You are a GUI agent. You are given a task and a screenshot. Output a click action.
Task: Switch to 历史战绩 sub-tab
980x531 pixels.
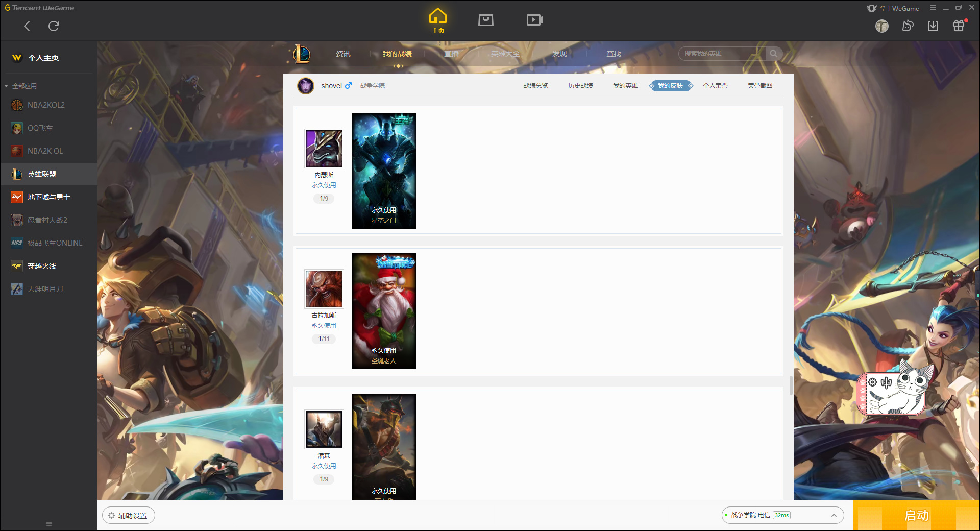(x=580, y=86)
